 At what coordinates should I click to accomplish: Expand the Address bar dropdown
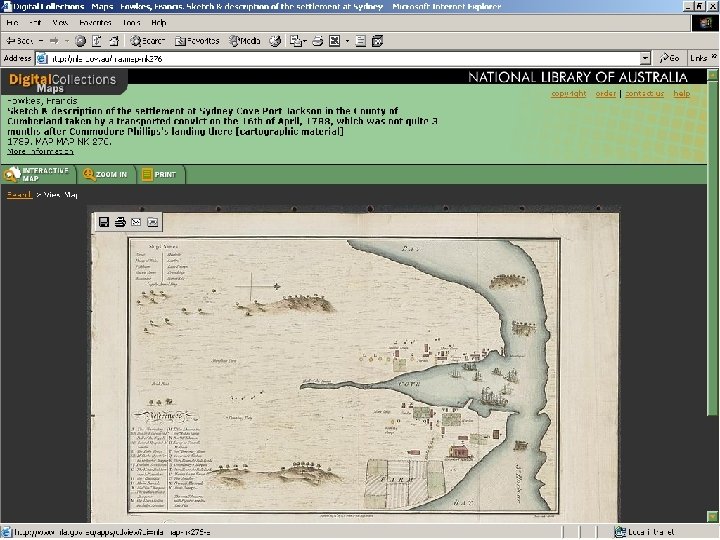point(646,58)
